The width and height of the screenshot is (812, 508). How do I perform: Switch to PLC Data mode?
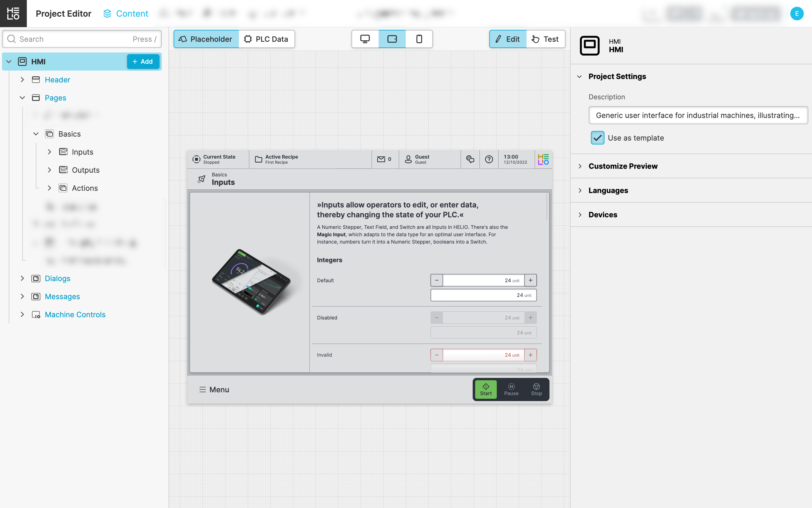266,39
